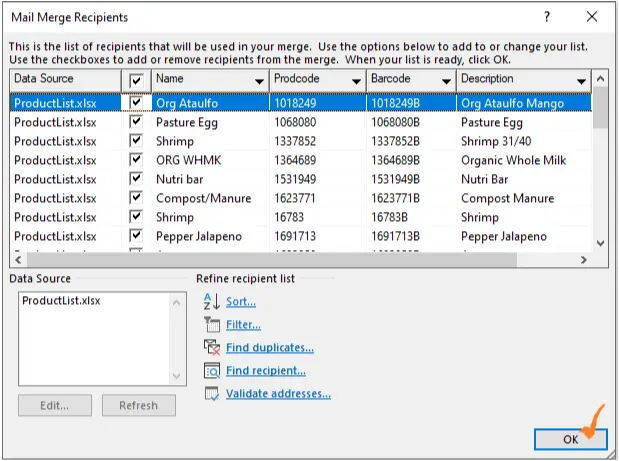
Task: Open the Help question mark
Action: pos(547,17)
